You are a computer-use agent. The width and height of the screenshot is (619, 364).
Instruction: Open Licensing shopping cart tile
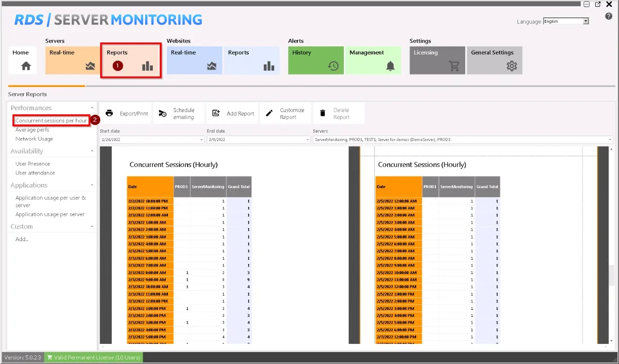[x=437, y=60]
